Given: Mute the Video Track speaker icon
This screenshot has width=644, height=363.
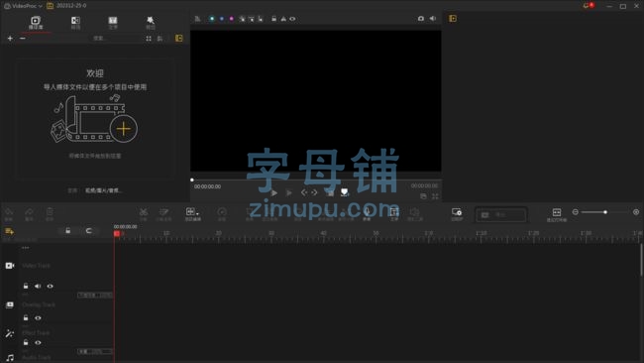Looking at the screenshot, I should coord(38,286).
